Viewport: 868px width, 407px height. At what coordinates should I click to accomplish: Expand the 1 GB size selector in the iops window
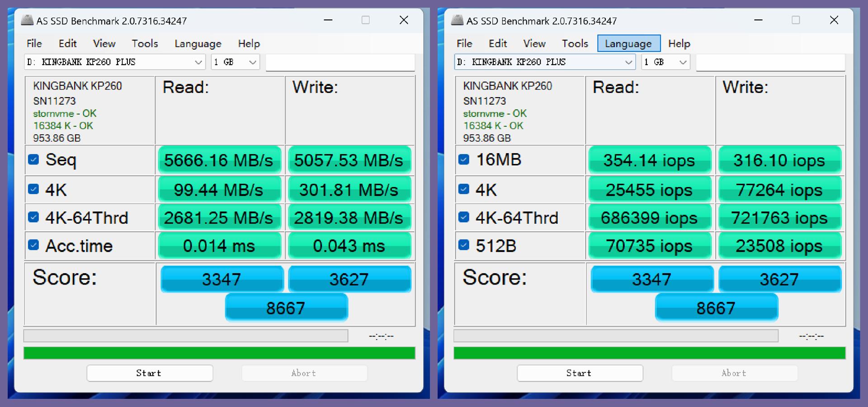click(666, 62)
